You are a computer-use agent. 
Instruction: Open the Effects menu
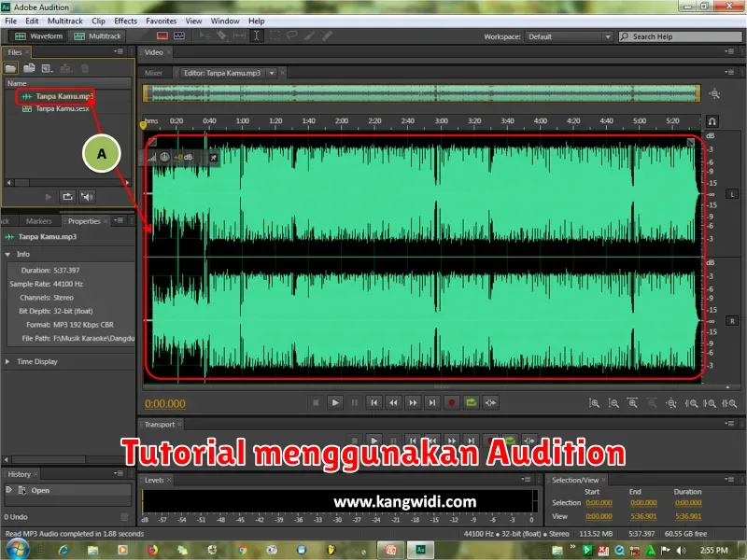point(125,21)
